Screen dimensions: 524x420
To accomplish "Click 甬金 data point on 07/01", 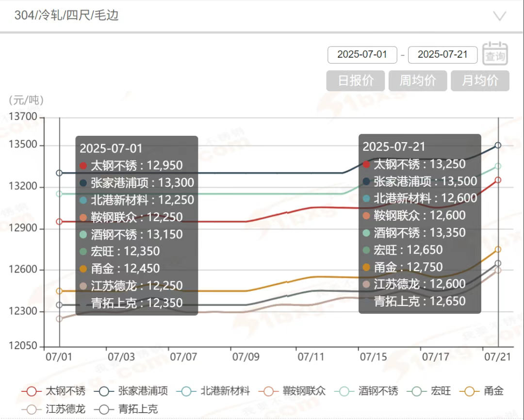I will coord(59,291).
